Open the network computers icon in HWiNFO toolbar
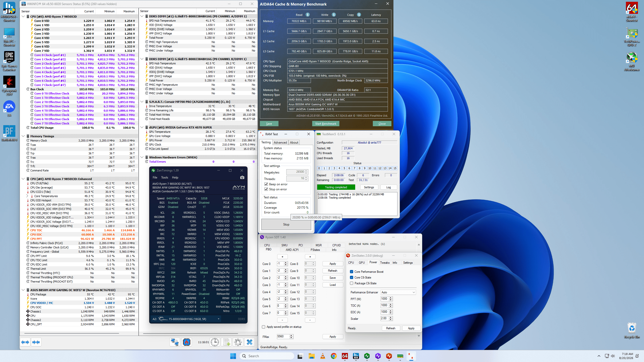This screenshot has height=362, width=644. tap(175, 342)
